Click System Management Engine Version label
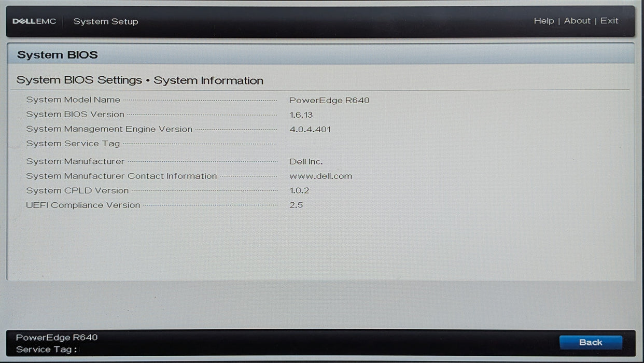This screenshot has height=363, width=644. [x=109, y=129]
